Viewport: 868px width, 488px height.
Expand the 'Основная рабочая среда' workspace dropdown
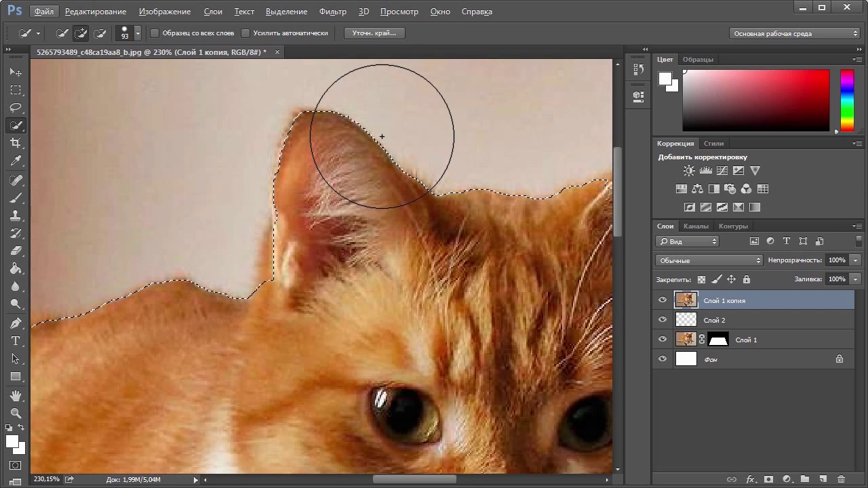tap(795, 33)
